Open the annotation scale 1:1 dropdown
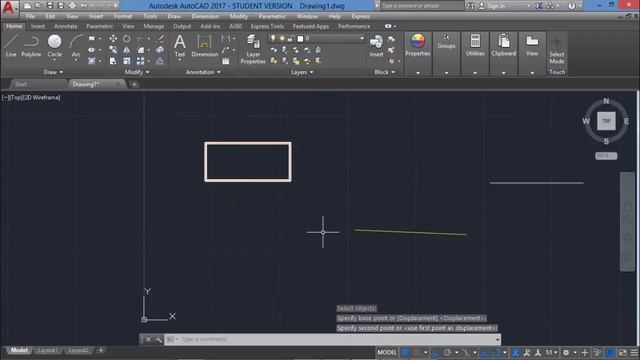 551,352
